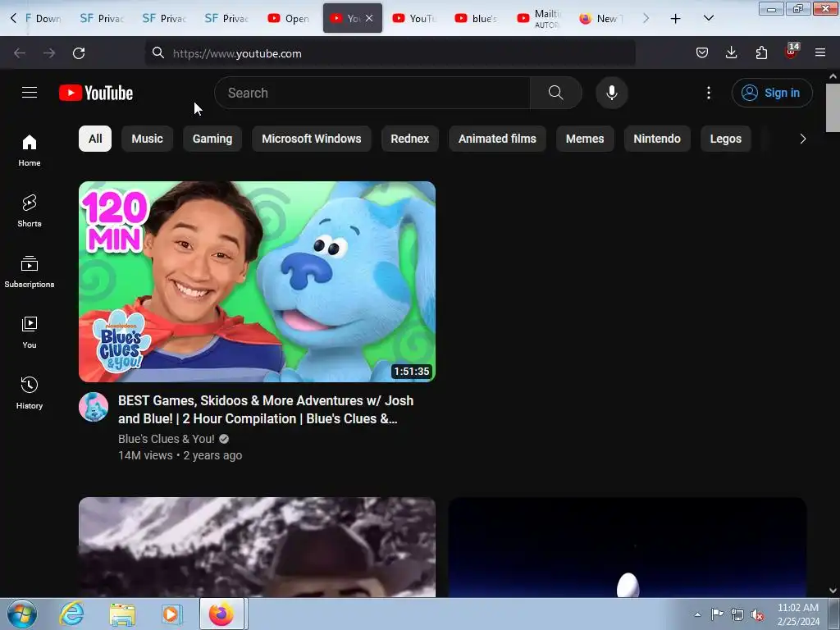This screenshot has height=630, width=840.
Task: Click inside the YouTube Search field
Action: pyautogui.click(x=372, y=93)
